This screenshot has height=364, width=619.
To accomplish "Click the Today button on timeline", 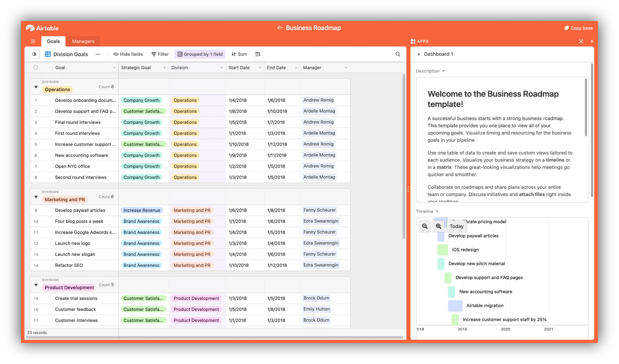I will [457, 226].
